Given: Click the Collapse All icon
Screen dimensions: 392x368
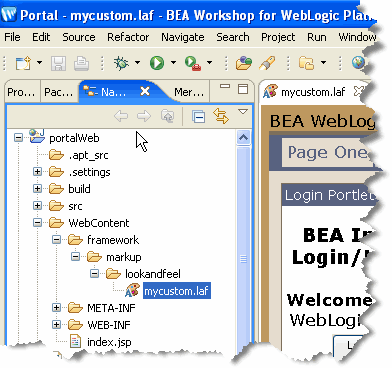Looking at the screenshot, I should pyautogui.click(x=198, y=117).
